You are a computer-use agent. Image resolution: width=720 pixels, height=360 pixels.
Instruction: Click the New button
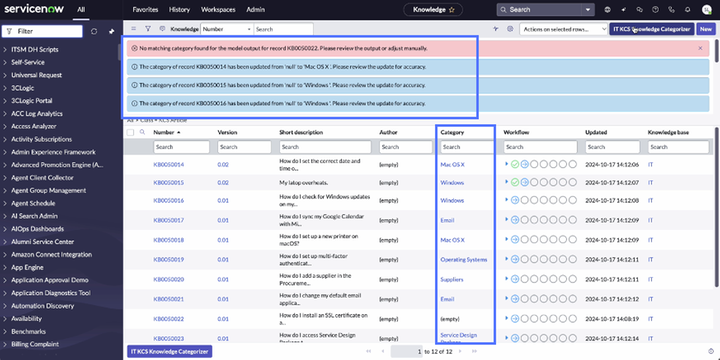click(705, 29)
